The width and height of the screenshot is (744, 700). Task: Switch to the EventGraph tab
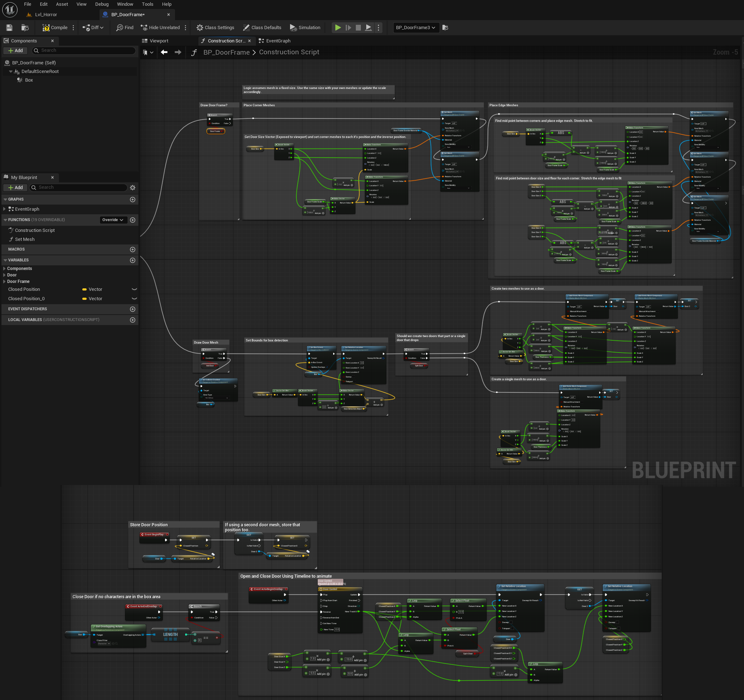point(274,41)
